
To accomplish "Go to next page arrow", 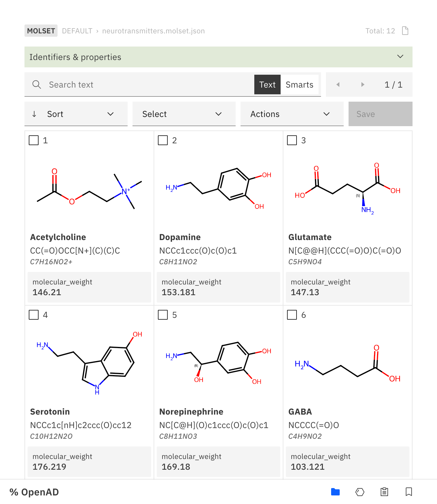I will pyautogui.click(x=363, y=85).
